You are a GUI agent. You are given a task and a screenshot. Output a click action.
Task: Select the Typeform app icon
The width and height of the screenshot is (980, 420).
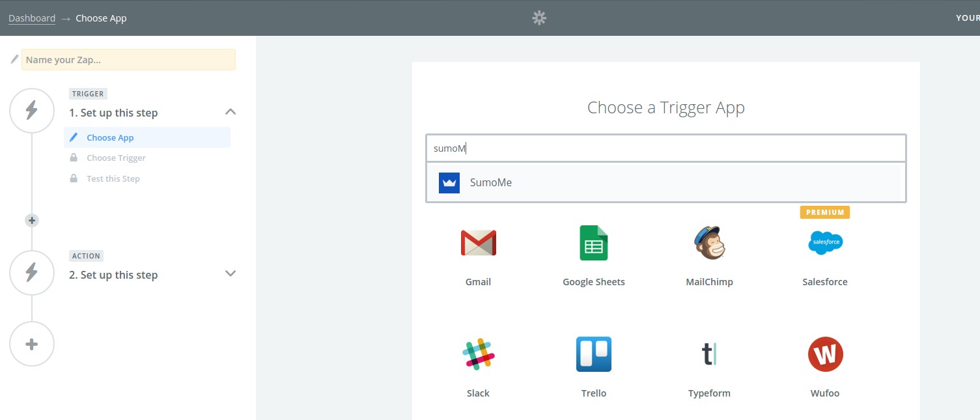coord(709,354)
